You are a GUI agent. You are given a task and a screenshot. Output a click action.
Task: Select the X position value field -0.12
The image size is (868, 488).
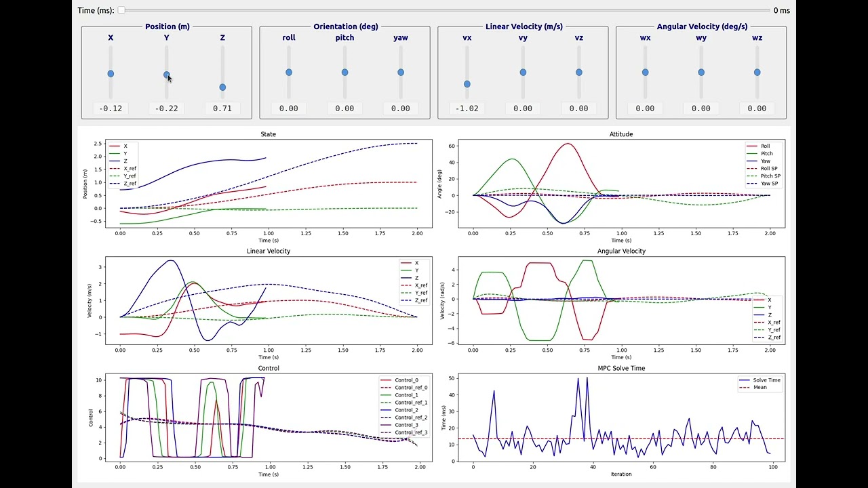(111, 108)
